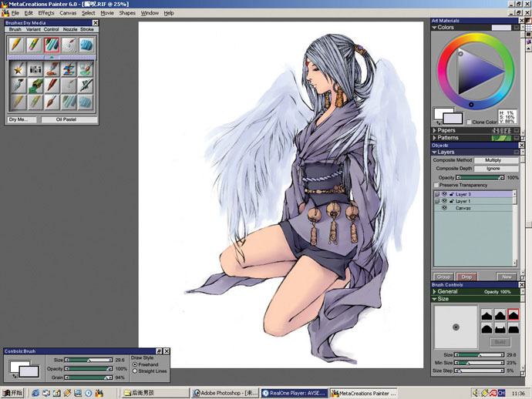Select the paint tube brush icon

[x=52, y=69]
